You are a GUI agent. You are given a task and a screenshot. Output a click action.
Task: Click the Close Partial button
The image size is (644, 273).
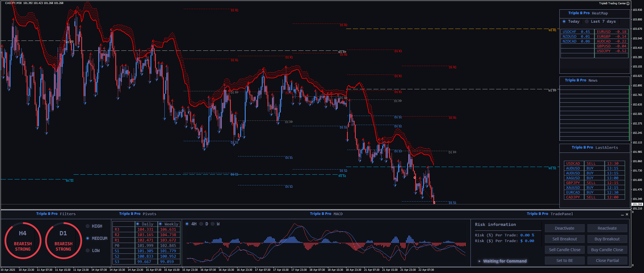pyautogui.click(x=607, y=261)
